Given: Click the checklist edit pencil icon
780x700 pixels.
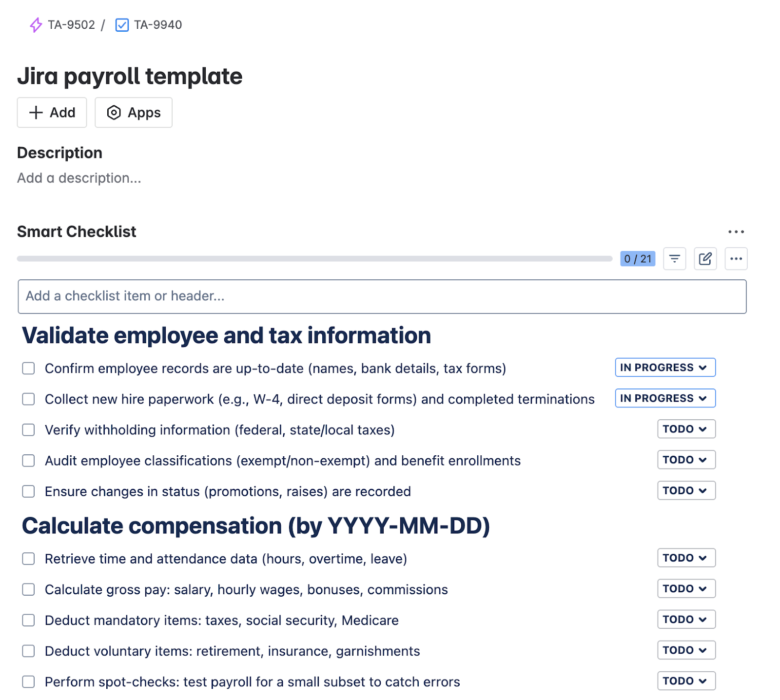Looking at the screenshot, I should point(705,259).
